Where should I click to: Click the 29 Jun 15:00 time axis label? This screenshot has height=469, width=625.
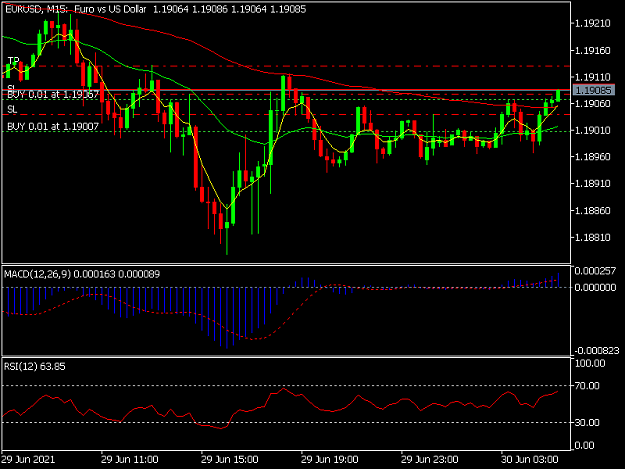point(230,459)
